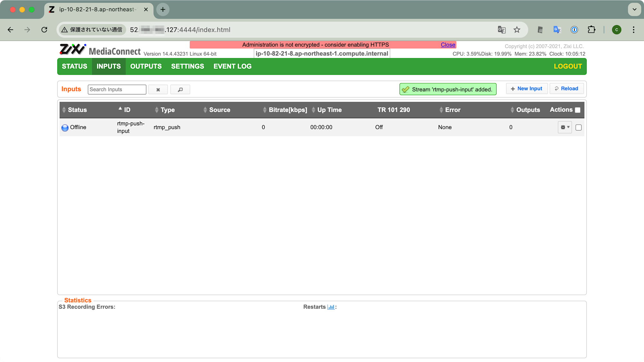This screenshot has height=362, width=644.
Task: Check the rtmp-push-input row checkbox
Action: point(578,127)
